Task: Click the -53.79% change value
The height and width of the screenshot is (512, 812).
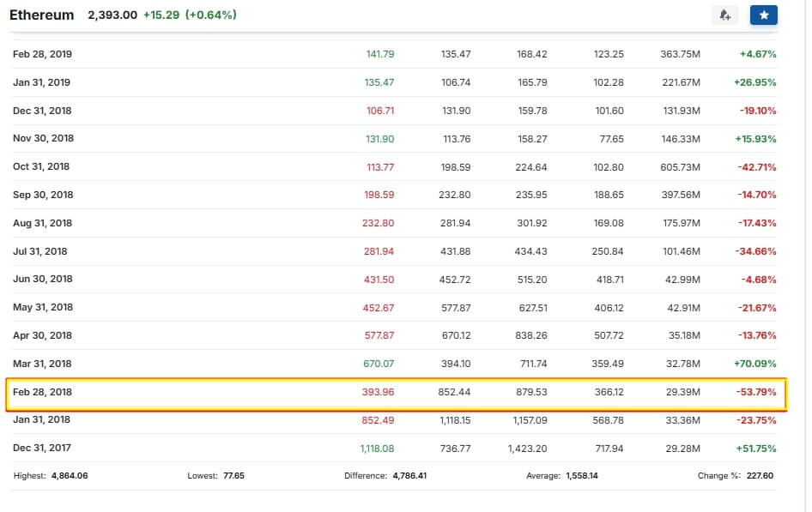Action: pyautogui.click(x=756, y=392)
